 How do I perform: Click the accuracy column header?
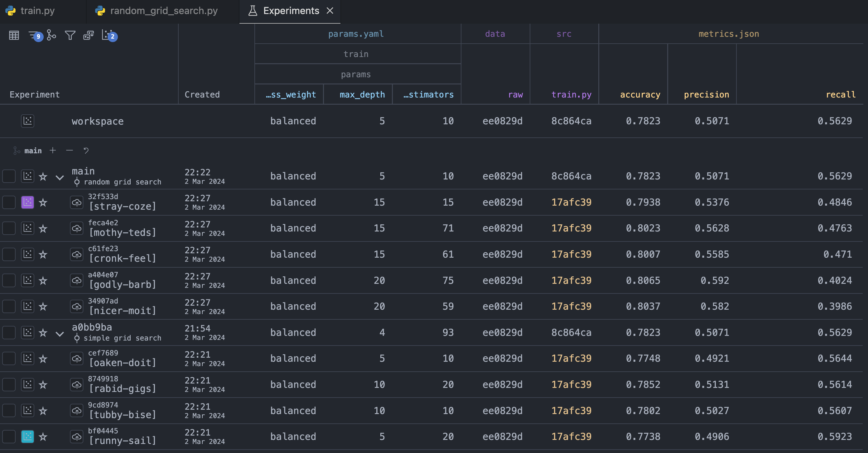[x=640, y=95]
